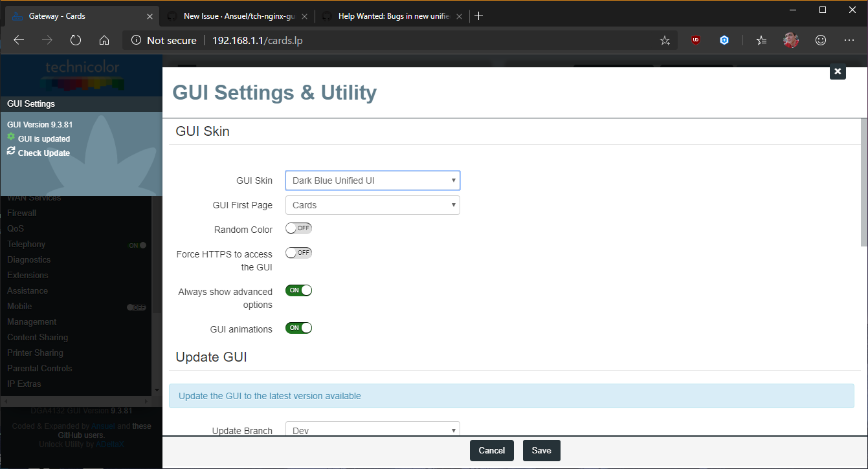Expand the Update Branch dropdown
868x469 pixels.
372,429
